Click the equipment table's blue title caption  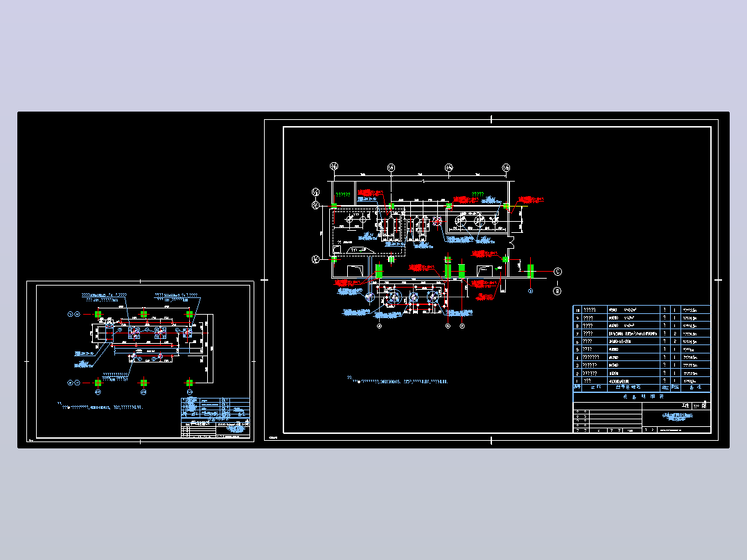click(643, 396)
